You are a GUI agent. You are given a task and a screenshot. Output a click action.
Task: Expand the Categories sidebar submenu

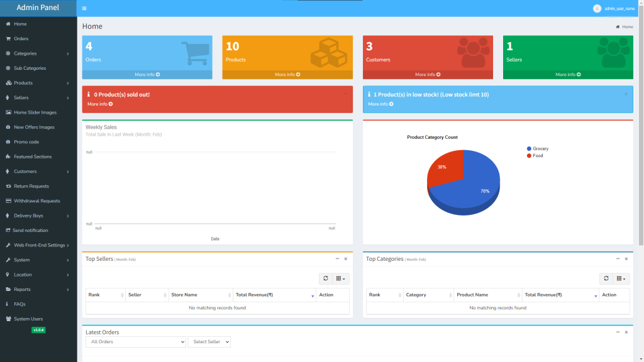(x=25, y=53)
